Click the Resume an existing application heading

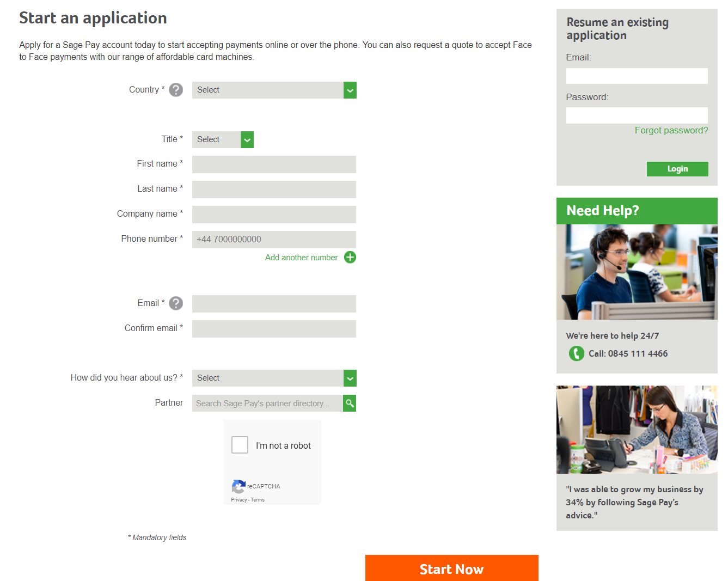pos(617,29)
